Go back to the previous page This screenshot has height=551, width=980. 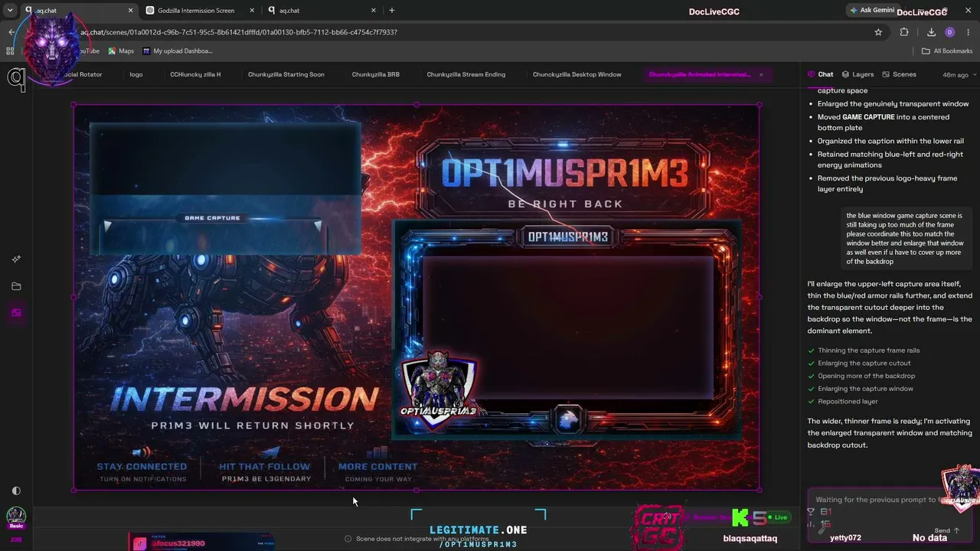click(x=11, y=32)
